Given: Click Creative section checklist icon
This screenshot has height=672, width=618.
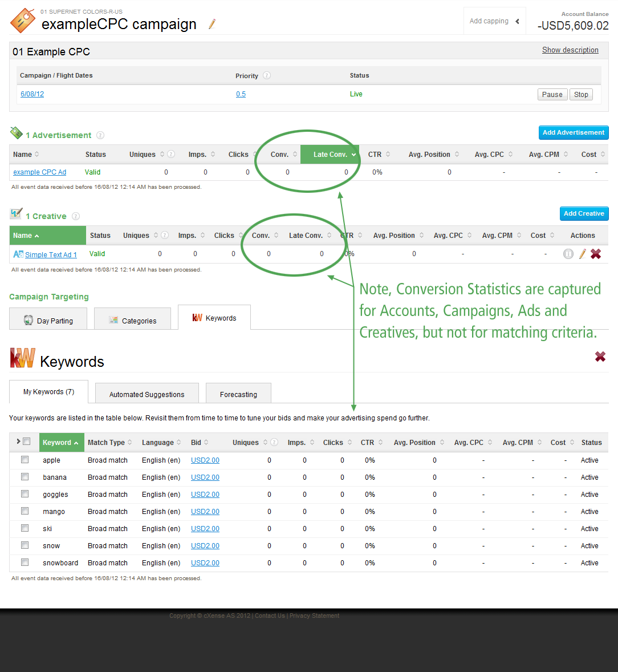Looking at the screenshot, I should tap(17, 213).
